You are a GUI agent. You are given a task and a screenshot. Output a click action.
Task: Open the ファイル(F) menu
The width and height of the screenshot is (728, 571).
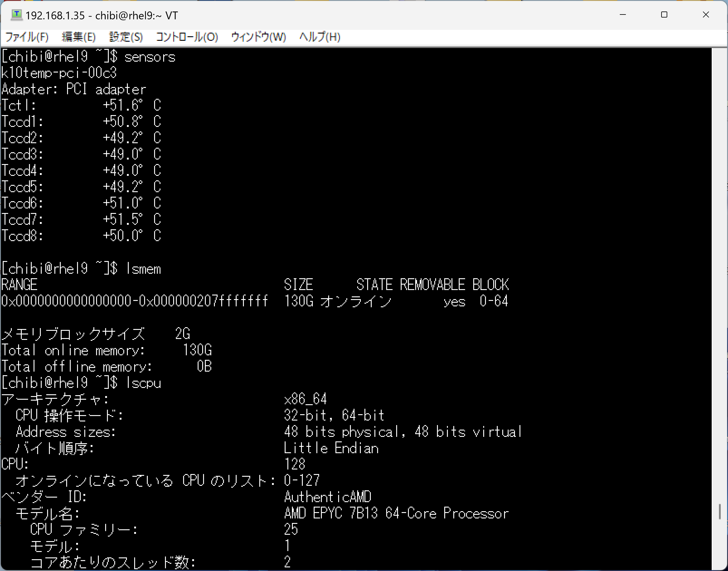click(x=27, y=37)
